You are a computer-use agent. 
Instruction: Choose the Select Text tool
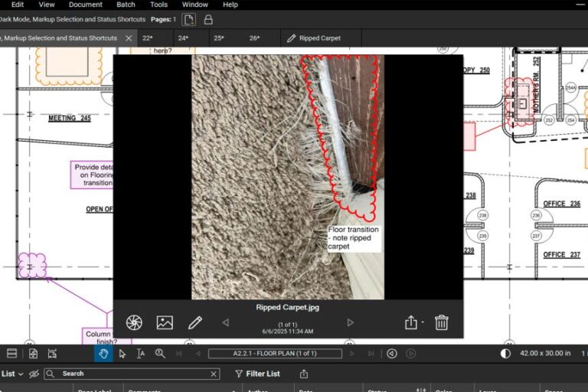coord(141,353)
